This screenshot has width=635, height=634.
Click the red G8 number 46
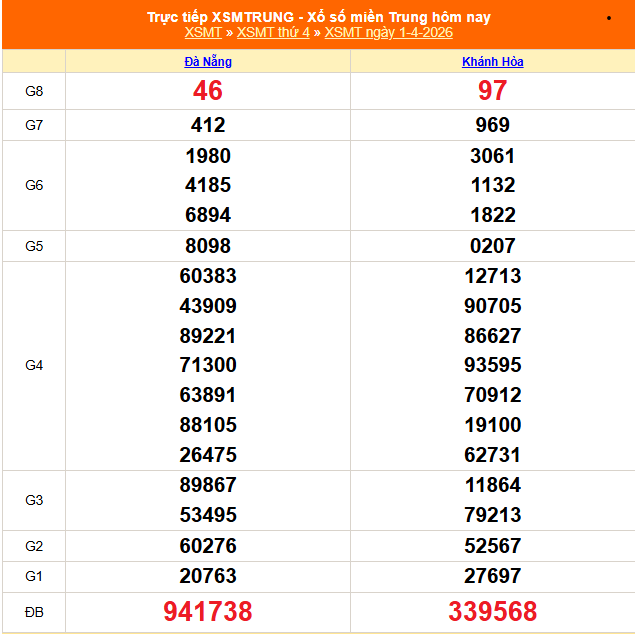pyautogui.click(x=208, y=91)
